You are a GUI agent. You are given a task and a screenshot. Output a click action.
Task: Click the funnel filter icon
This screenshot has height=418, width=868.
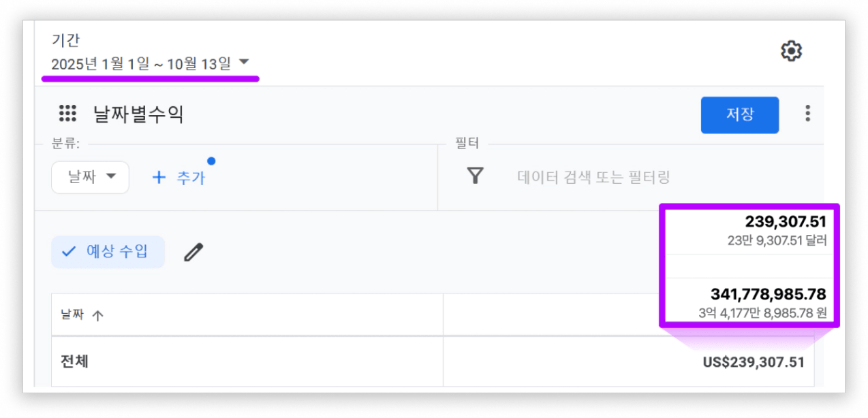coord(475,176)
